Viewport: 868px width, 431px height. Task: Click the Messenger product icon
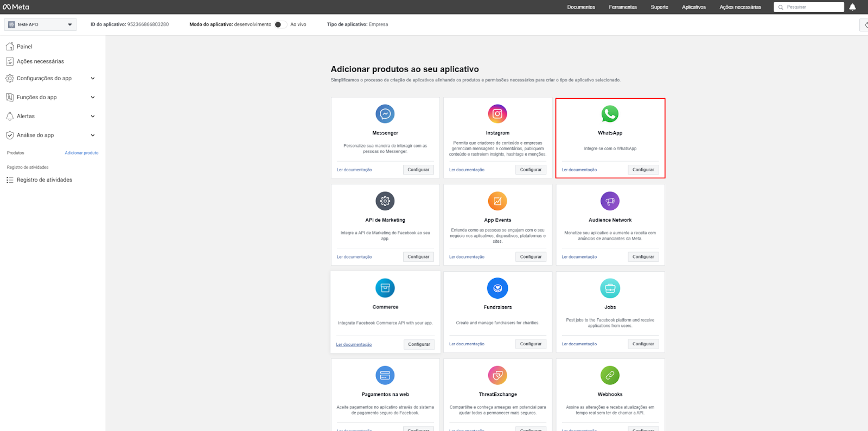point(385,114)
